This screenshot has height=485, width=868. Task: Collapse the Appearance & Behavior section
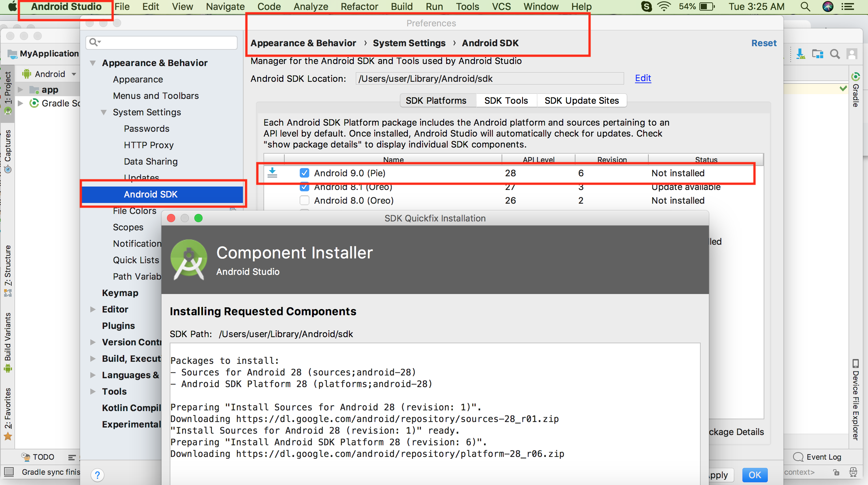(x=93, y=63)
